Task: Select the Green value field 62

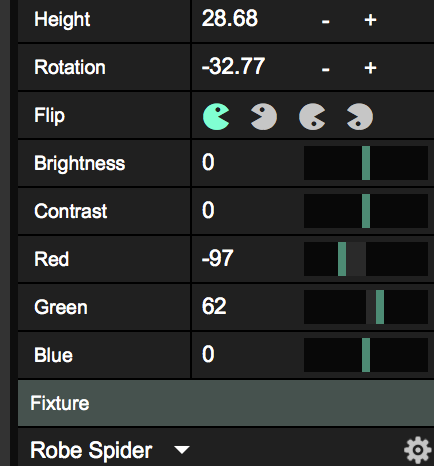Action: click(214, 306)
